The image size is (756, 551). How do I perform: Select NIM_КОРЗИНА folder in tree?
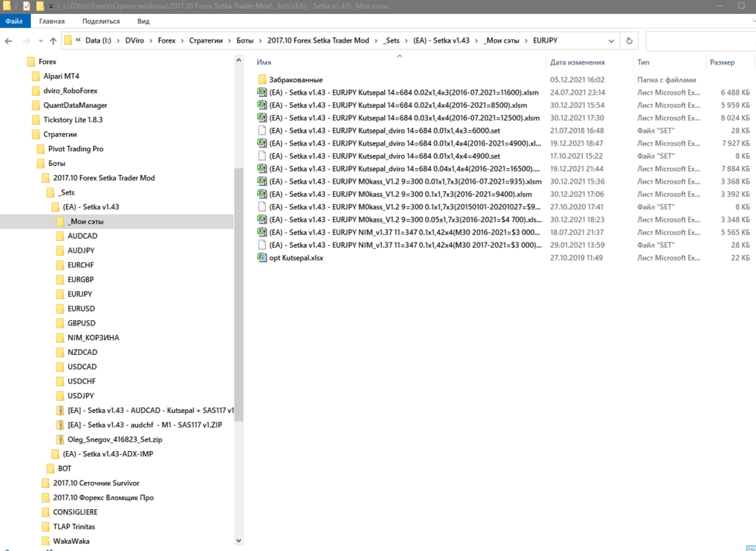click(x=93, y=337)
